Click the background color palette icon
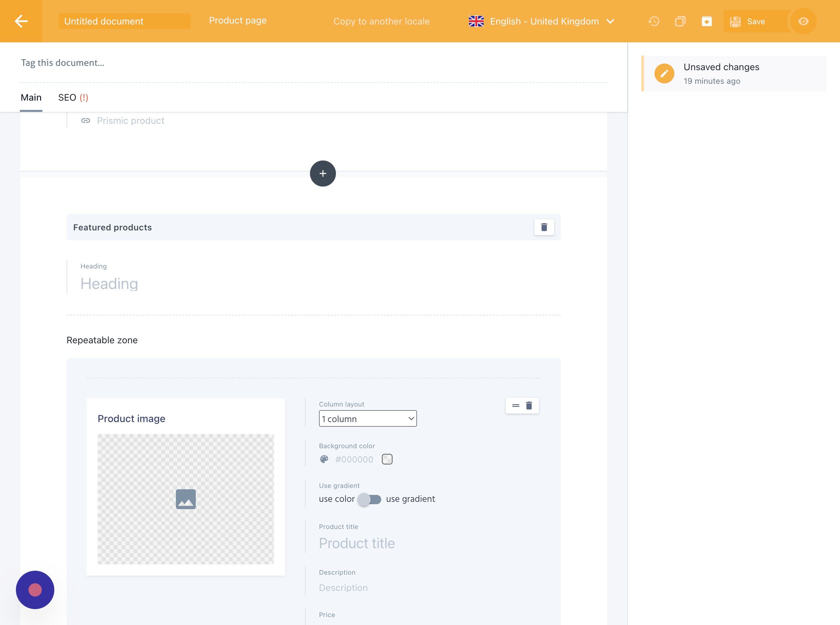840x625 pixels. pyautogui.click(x=324, y=459)
